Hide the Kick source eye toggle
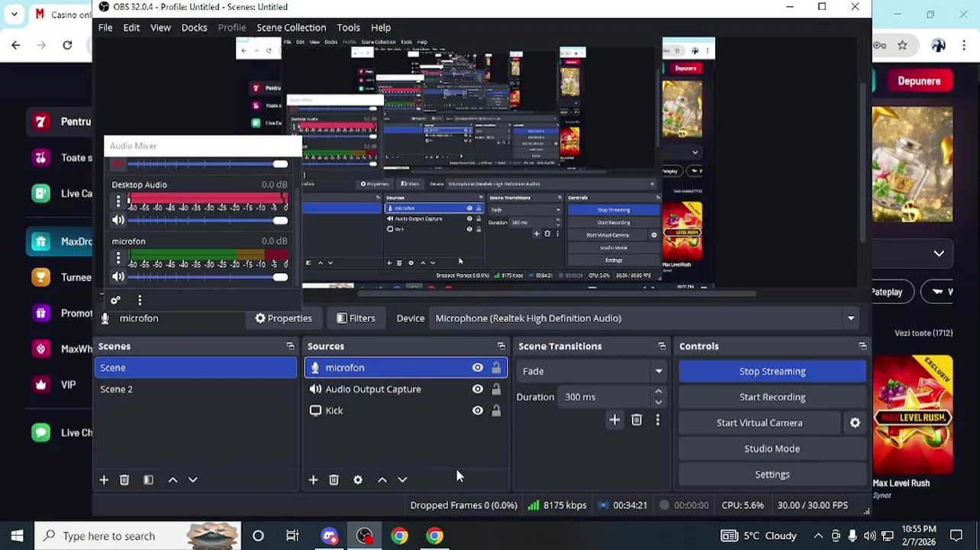The width and height of the screenshot is (980, 550). click(478, 410)
